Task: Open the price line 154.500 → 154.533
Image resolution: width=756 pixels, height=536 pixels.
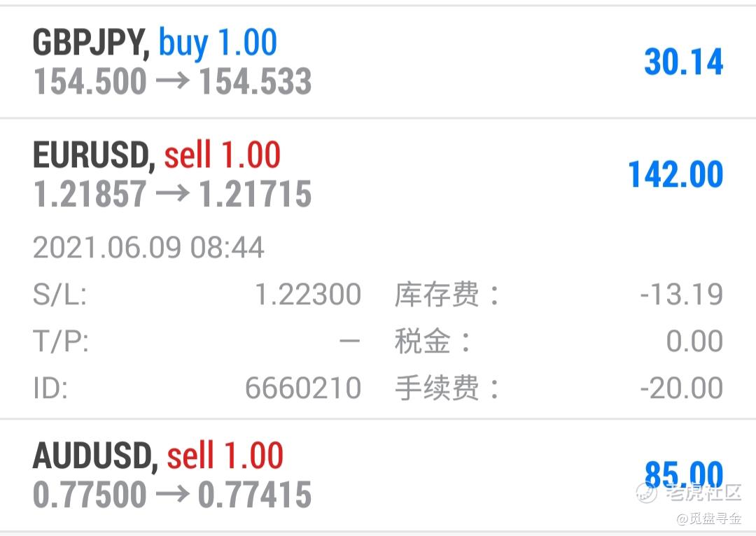Action: [x=172, y=81]
